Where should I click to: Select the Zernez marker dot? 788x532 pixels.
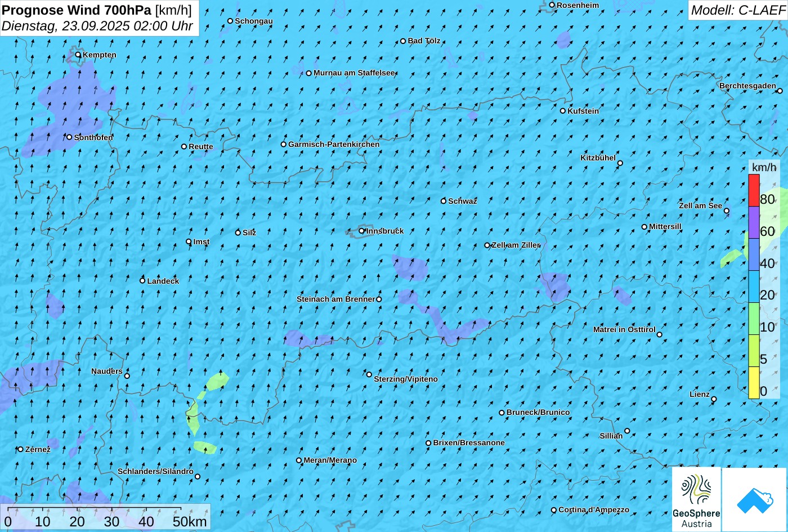point(21,449)
